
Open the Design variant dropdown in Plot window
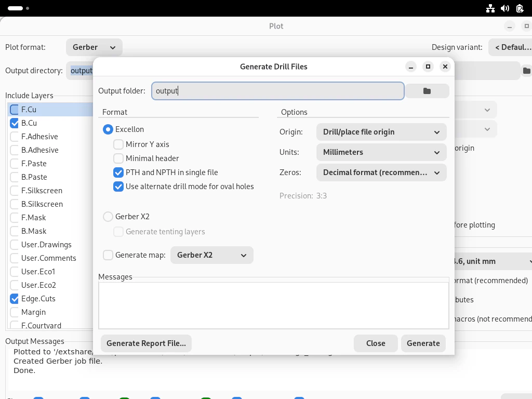coord(510,47)
